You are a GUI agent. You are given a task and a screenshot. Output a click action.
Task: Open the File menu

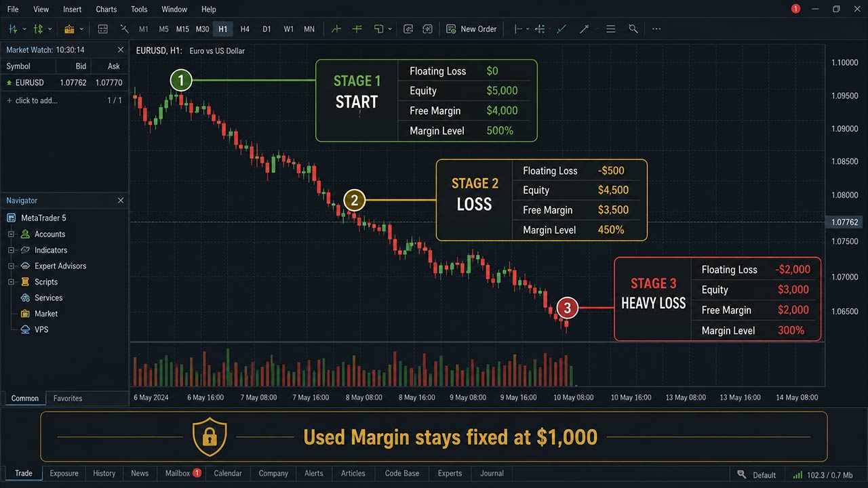point(13,9)
